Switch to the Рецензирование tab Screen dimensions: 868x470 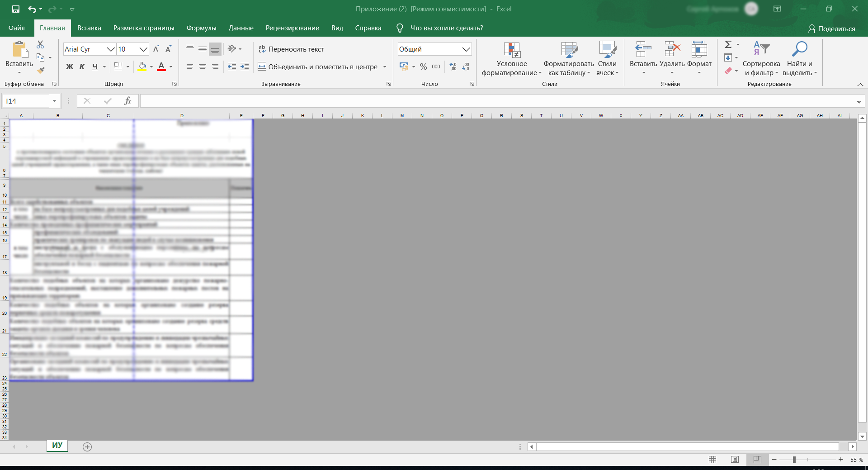292,28
